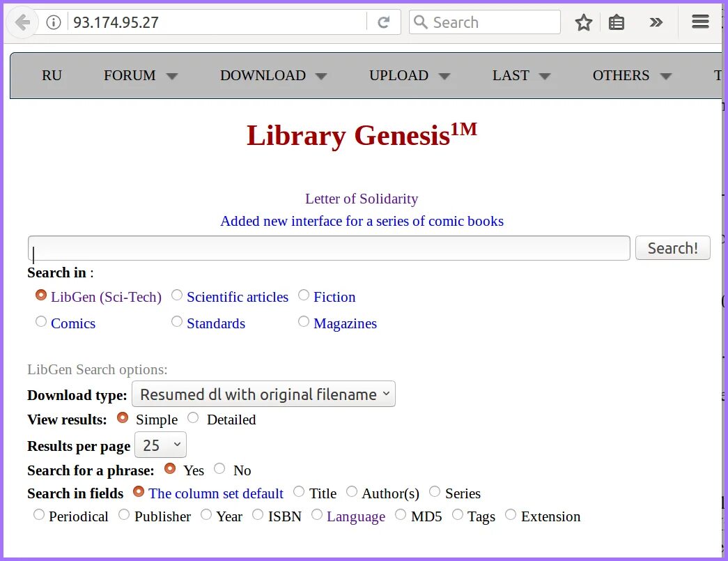Select the Periodical field radio button
The image size is (728, 561).
click(x=39, y=514)
